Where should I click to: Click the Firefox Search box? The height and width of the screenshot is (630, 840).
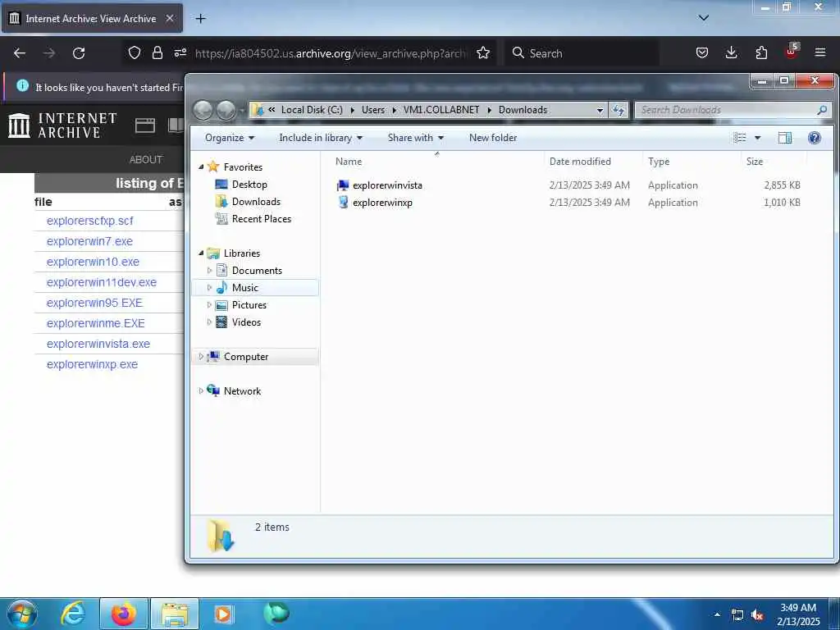[x=582, y=53]
